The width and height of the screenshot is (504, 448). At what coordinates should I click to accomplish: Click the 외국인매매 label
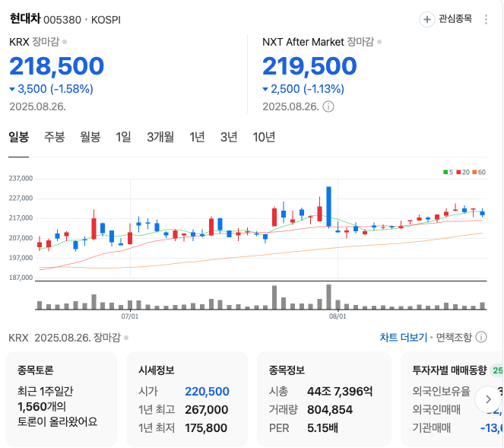coord(436,410)
